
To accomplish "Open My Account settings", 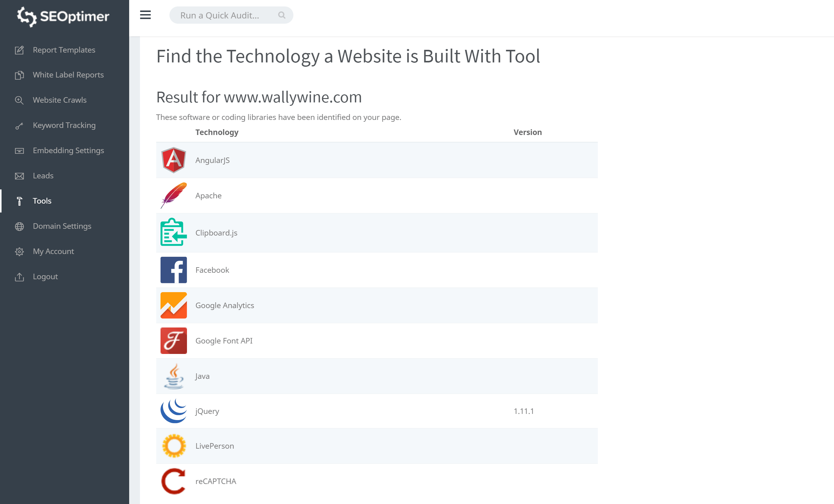I will pos(53,251).
